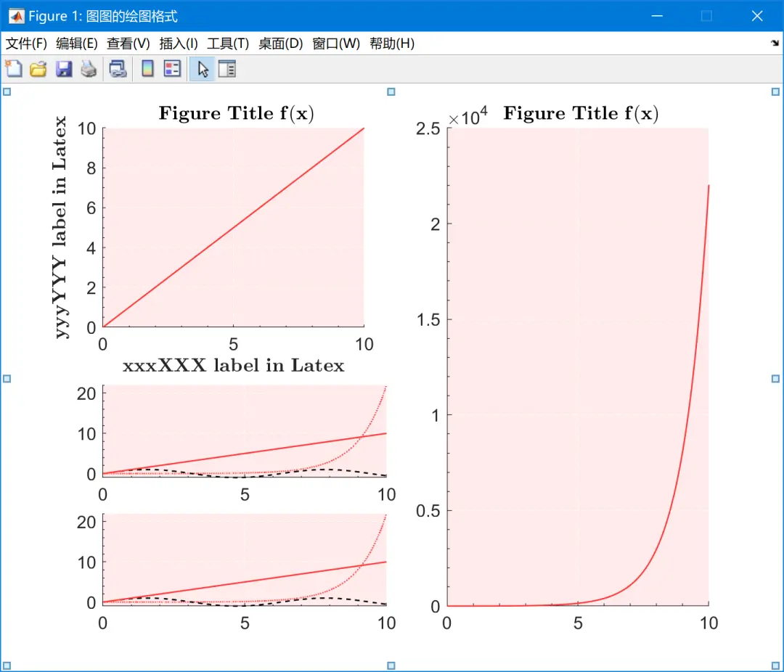Click the ×10^4 exponent label on the right plot
This screenshot has width=784, height=672.
(x=467, y=116)
